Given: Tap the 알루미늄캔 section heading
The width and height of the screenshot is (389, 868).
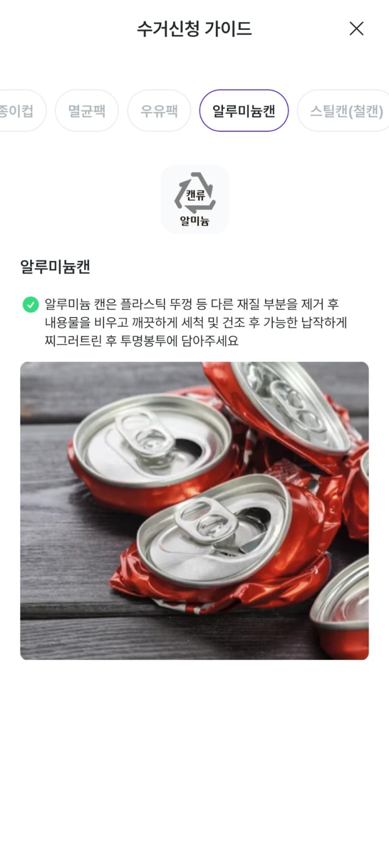Looking at the screenshot, I should coord(55,266).
